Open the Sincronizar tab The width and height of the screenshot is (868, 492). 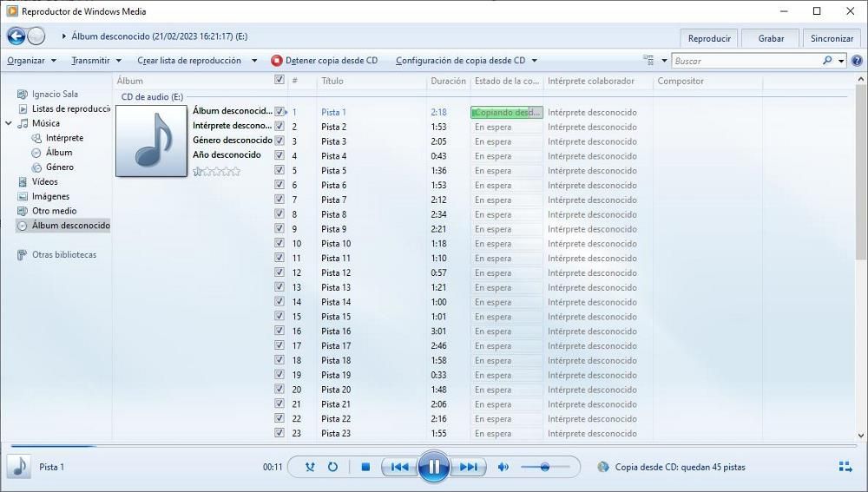(x=832, y=38)
